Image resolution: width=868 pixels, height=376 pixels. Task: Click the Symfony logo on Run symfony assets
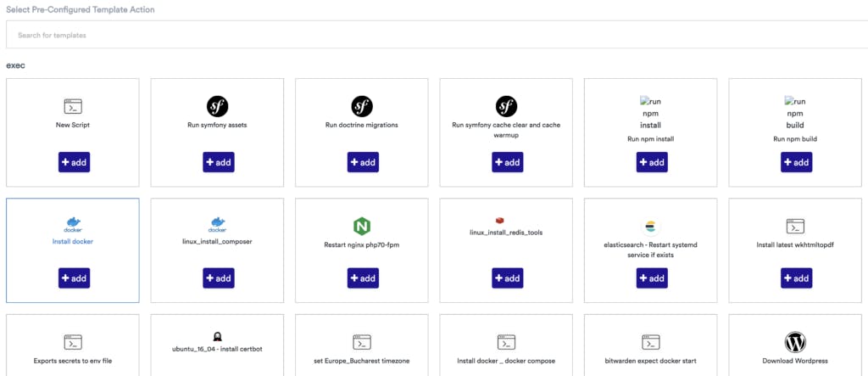tap(218, 106)
